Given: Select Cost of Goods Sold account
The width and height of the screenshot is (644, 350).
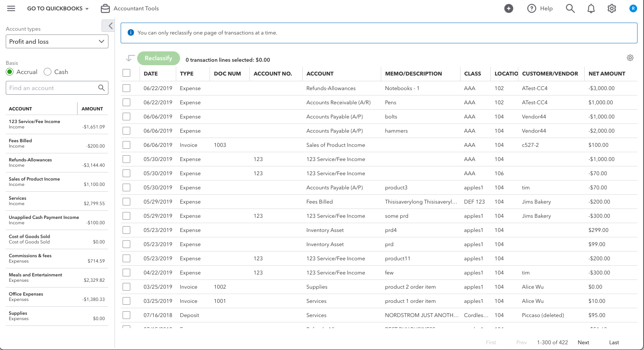Looking at the screenshot, I should pyautogui.click(x=57, y=239).
